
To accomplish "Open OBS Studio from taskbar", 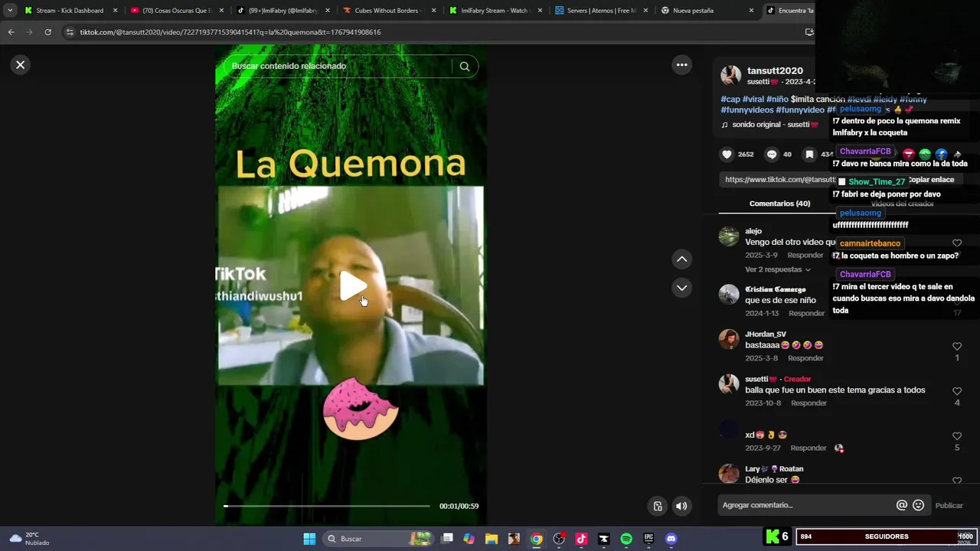I will click(559, 539).
